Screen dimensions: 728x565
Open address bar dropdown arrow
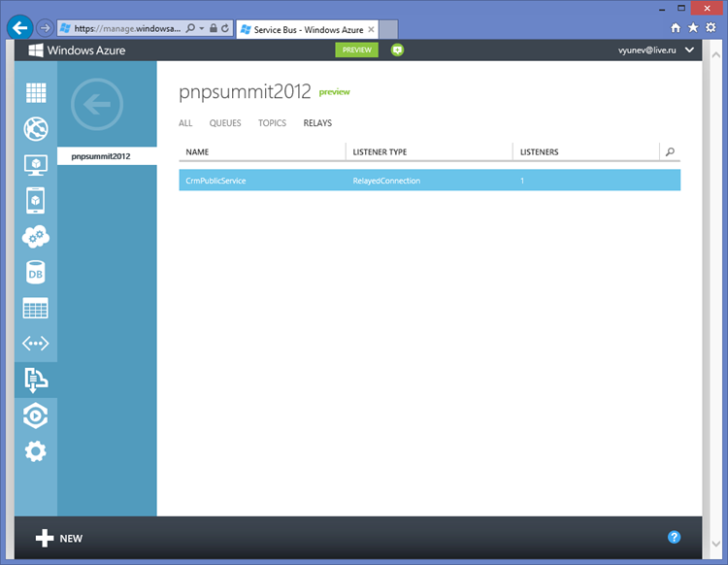[202, 28]
